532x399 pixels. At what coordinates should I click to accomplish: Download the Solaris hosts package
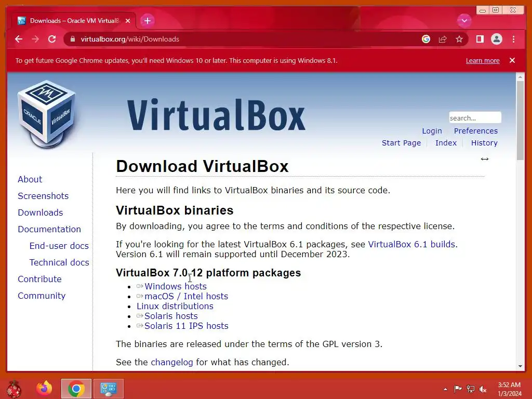tap(171, 316)
